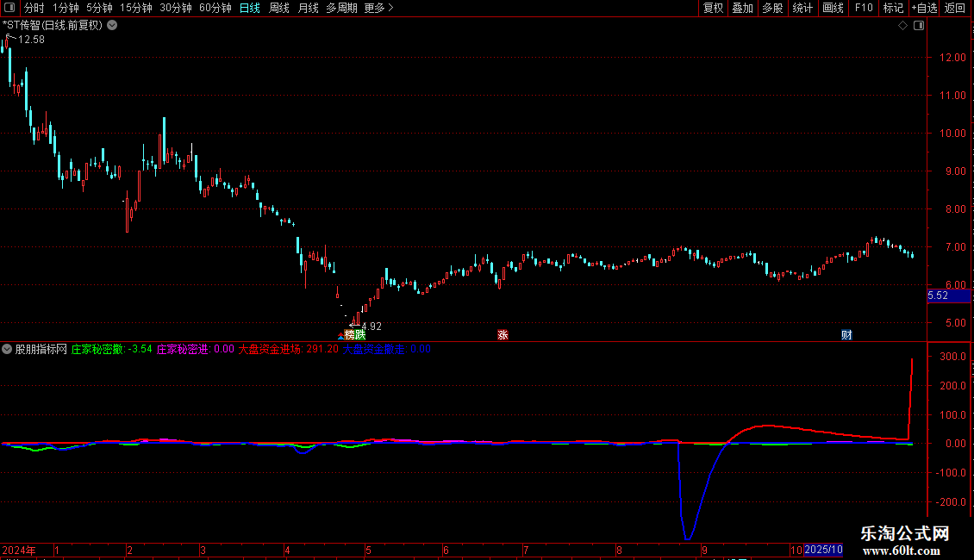Select the 15分钟 period tab
This screenshot has height=560, width=974.
click(x=136, y=8)
